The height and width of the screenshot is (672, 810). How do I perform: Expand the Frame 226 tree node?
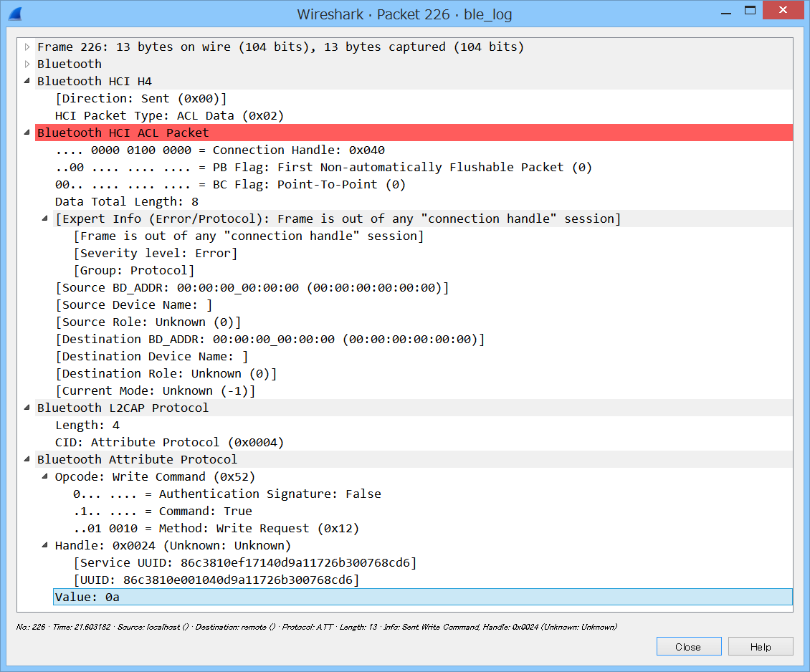point(27,47)
